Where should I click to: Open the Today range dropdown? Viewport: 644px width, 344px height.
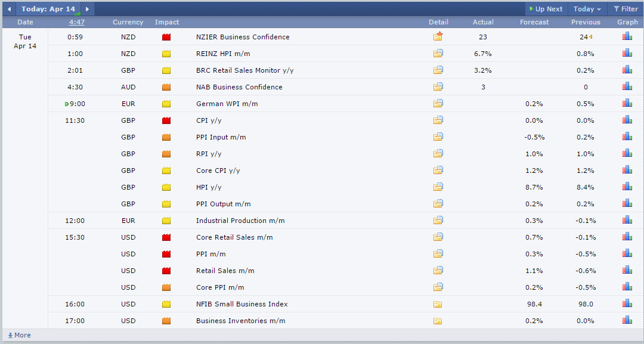[x=587, y=9]
